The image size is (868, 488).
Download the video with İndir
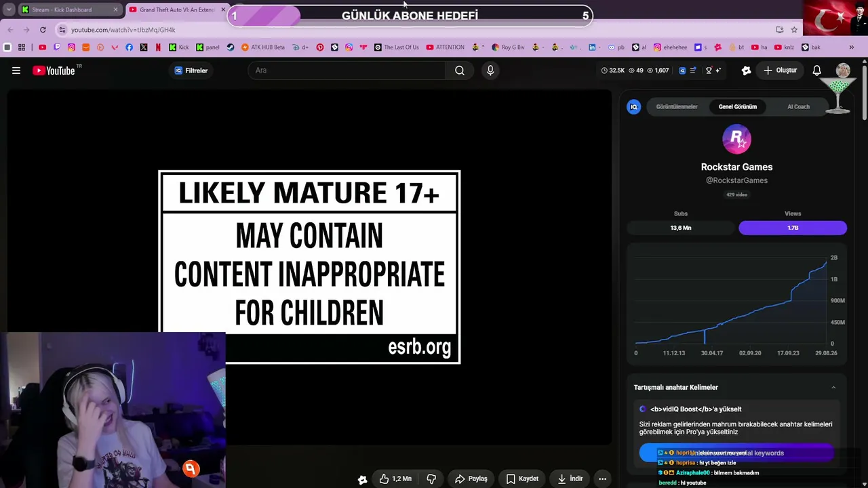click(x=570, y=479)
